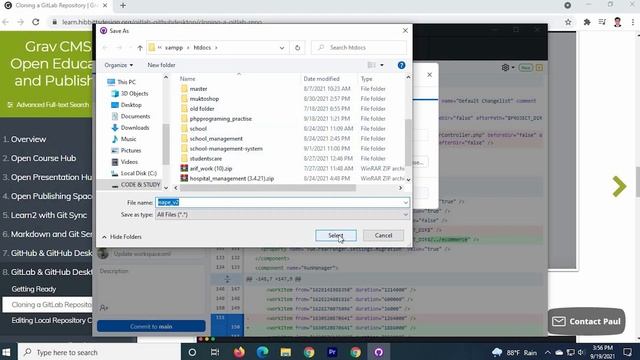Click New folder in the dialog toolbar
Viewport: 640px width, 360px height.
pos(161,65)
